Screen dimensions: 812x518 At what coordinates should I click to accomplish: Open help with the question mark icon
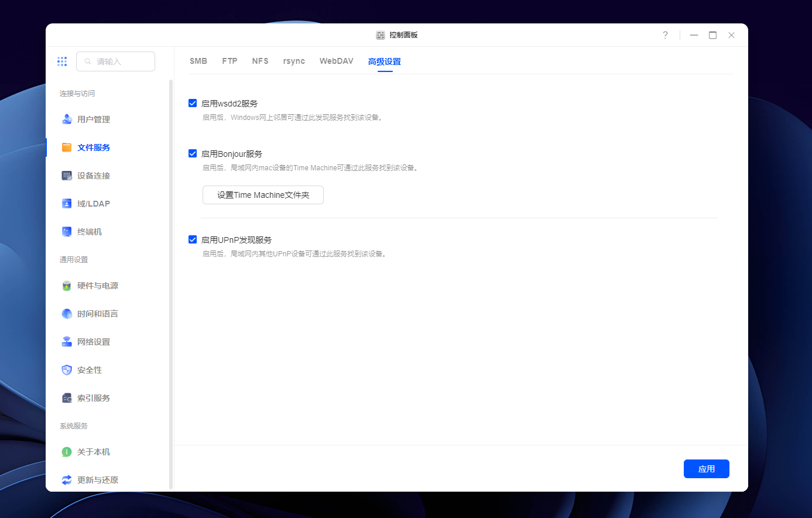(x=665, y=35)
